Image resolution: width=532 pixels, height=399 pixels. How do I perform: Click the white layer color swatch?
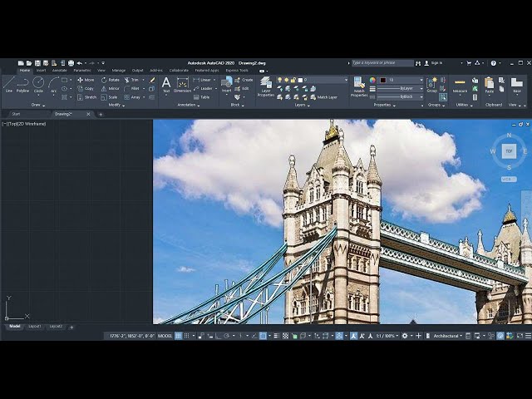point(300,80)
